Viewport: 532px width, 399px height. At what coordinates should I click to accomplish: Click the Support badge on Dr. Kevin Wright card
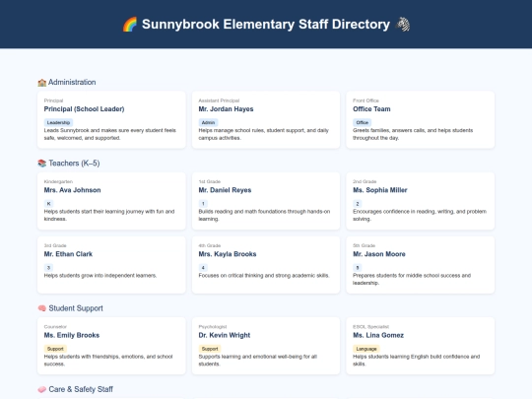(210, 349)
